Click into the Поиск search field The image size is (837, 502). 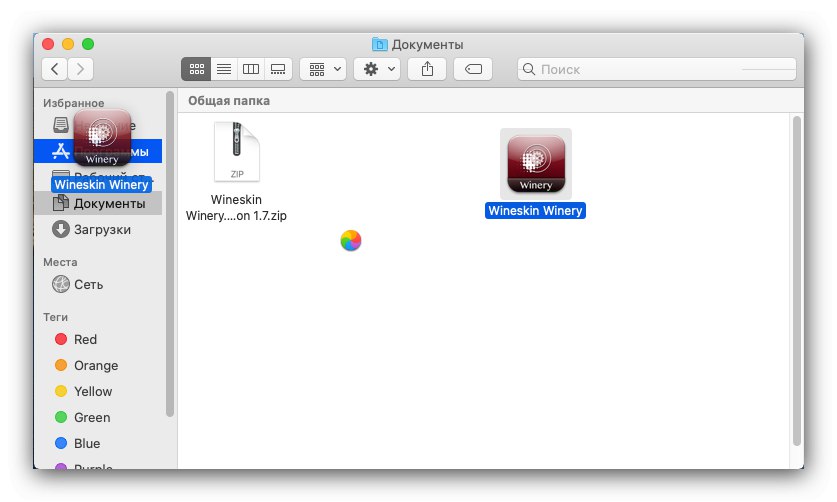tap(657, 69)
